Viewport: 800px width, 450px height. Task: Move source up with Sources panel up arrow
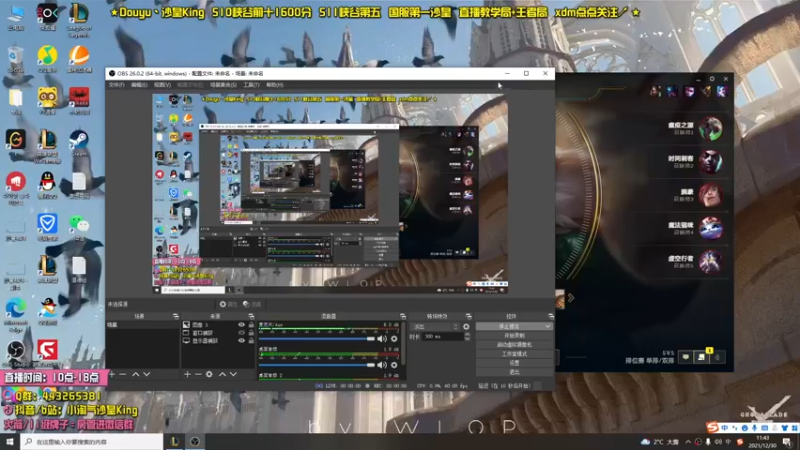click(x=222, y=374)
